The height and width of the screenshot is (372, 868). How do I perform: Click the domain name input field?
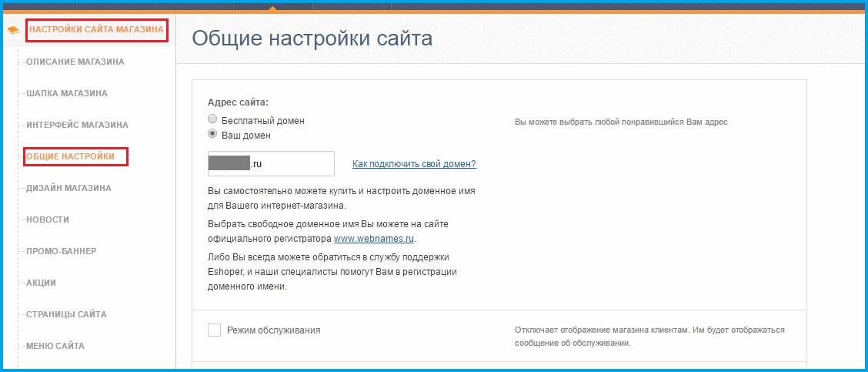pos(271,163)
